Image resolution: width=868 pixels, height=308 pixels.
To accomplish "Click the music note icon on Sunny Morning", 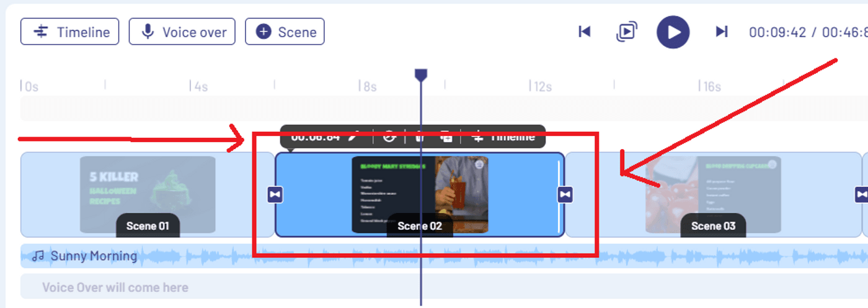I will click(38, 256).
